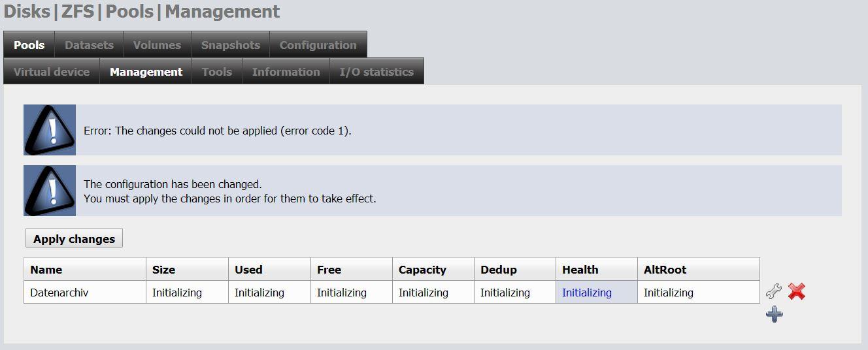Switch to the Volumes tab
Viewport: 868px width, 350px height.
(x=157, y=45)
